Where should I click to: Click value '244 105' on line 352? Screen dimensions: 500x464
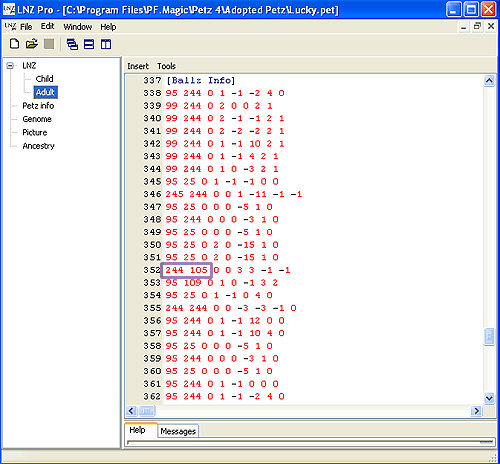pos(187,270)
